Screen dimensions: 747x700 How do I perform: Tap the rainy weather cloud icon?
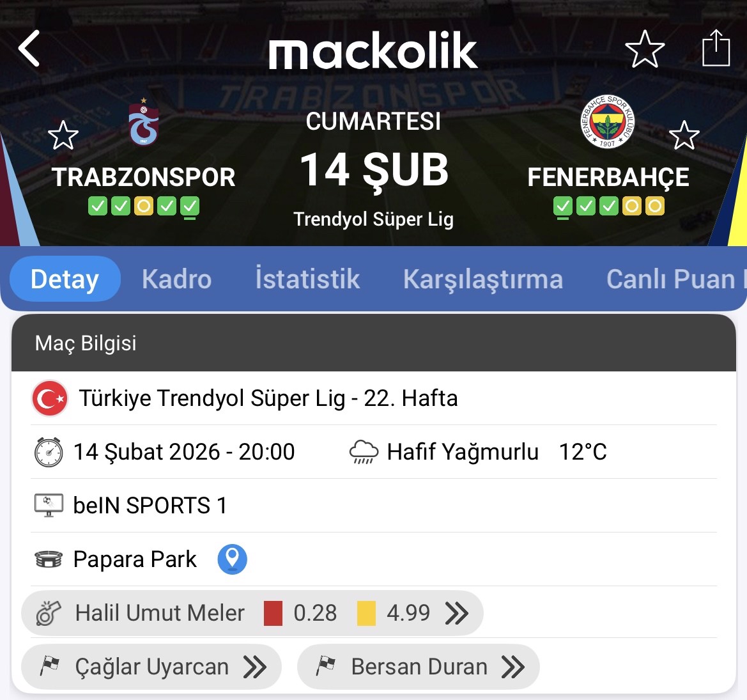pos(364,452)
